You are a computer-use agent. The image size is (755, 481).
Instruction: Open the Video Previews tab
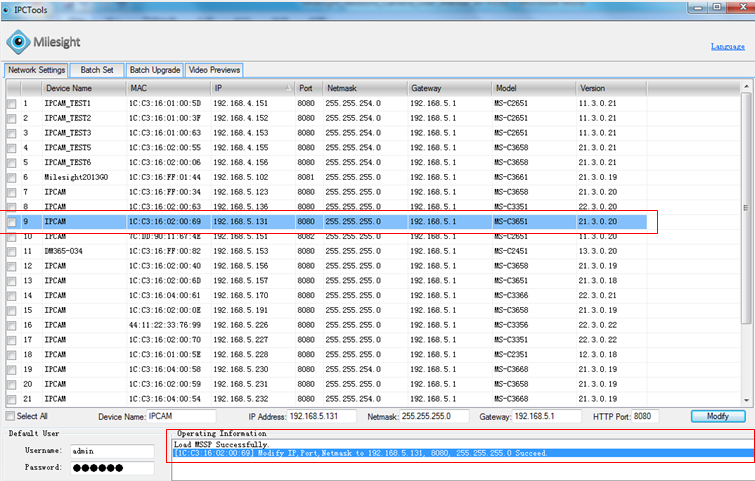pos(214,70)
